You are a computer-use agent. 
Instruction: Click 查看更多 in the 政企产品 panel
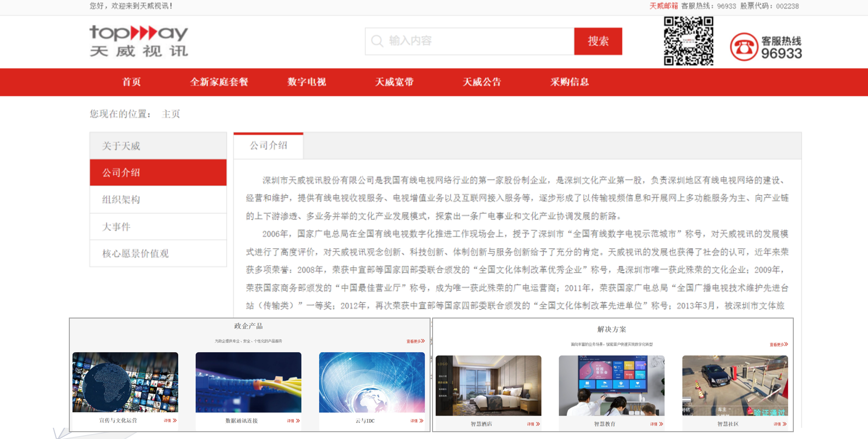[x=415, y=341]
